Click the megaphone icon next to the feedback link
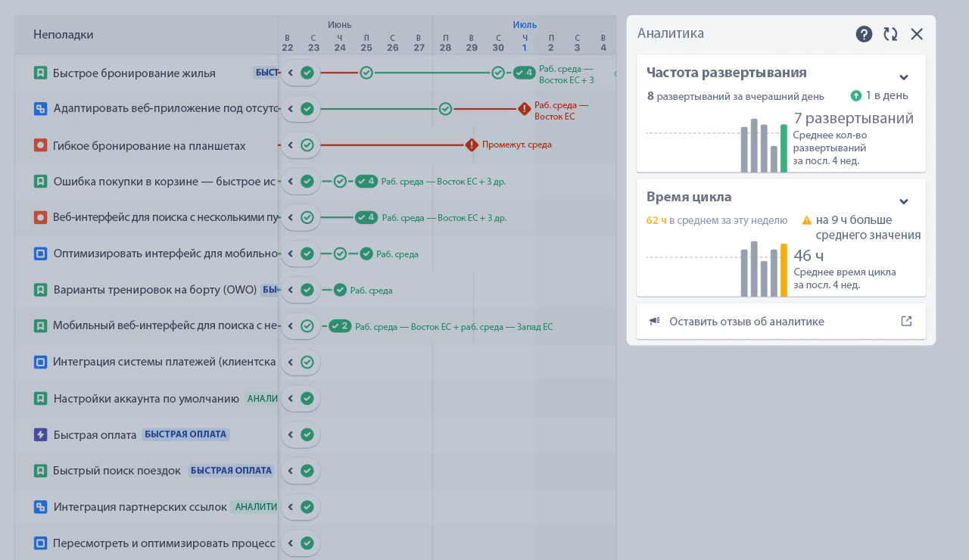Viewport: 969px width, 560px height. (x=654, y=321)
